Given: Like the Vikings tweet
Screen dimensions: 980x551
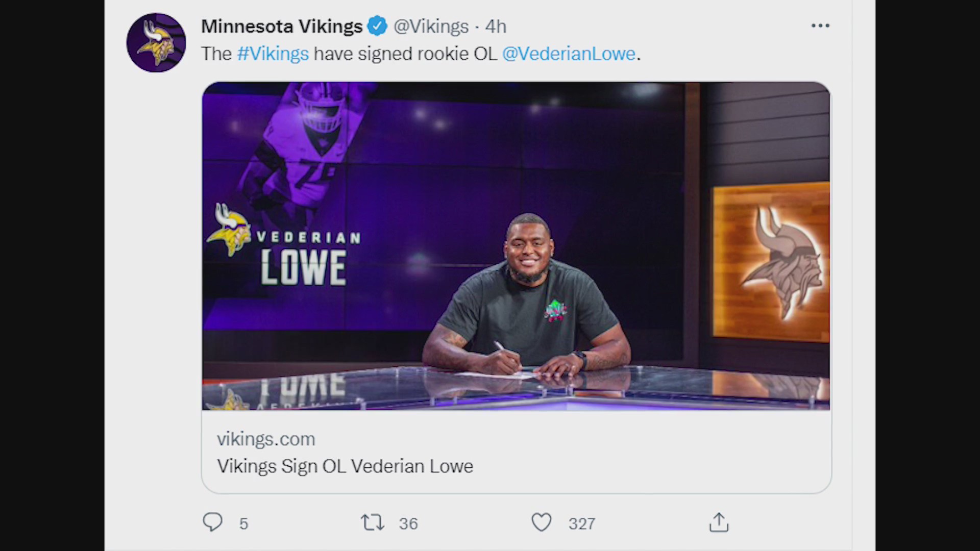Looking at the screenshot, I should pos(542,522).
